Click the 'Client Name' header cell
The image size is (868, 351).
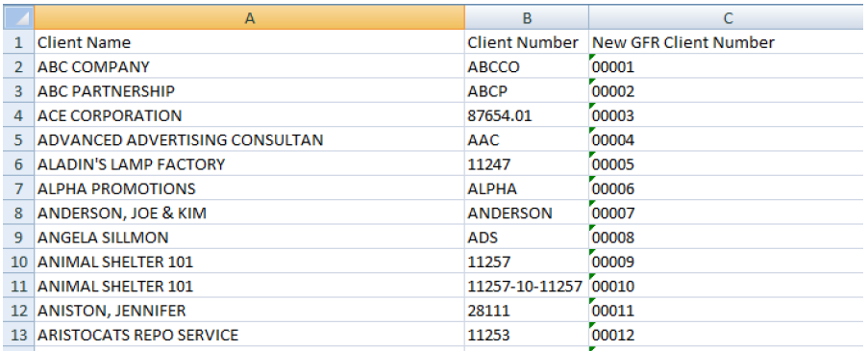(250, 42)
